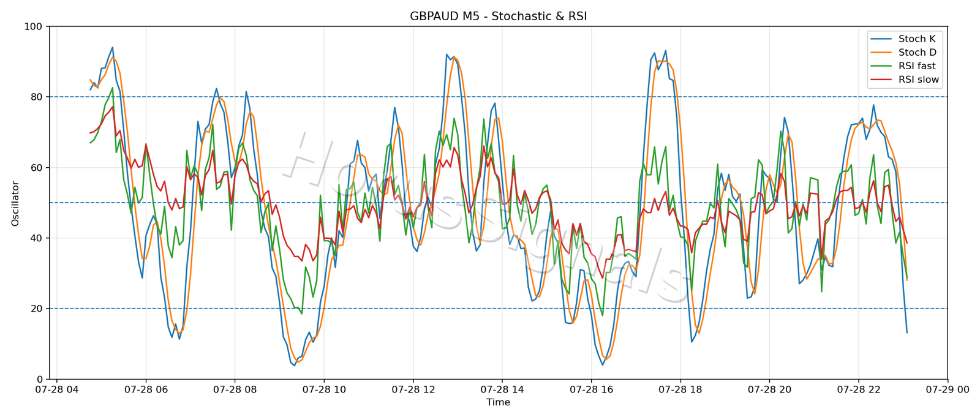Click the y-axis tick label 40
This screenshot has width=980, height=420.
point(36,238)
